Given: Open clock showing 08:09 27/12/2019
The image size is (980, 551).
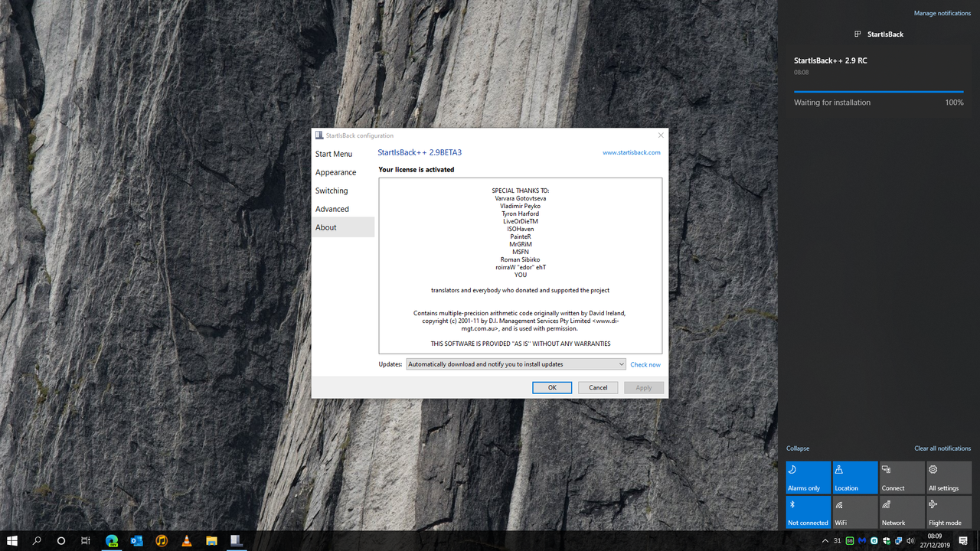Looking at the screenshot, I should 935,540.
